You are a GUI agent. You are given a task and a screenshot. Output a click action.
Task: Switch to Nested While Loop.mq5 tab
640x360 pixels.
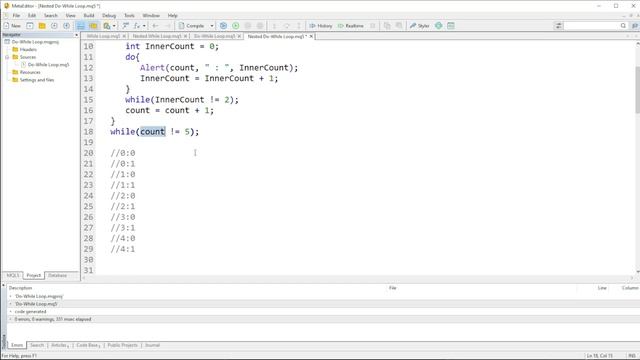[157, 36]
